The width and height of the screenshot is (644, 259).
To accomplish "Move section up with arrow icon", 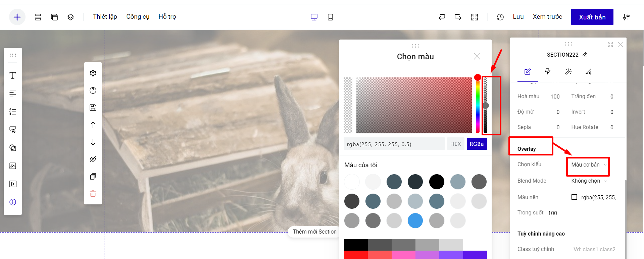I will [x=93, y=125].
